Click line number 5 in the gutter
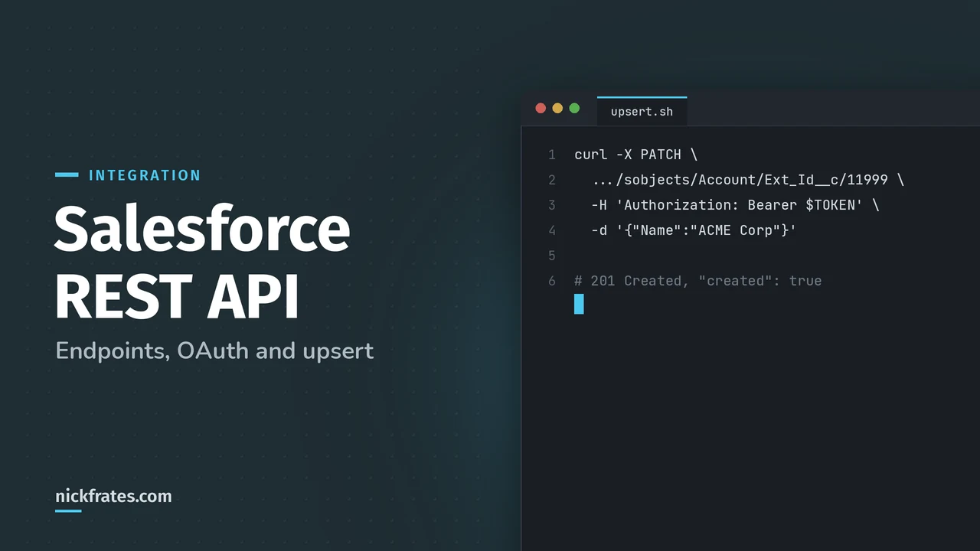980x551 pixels. [551, 256]
